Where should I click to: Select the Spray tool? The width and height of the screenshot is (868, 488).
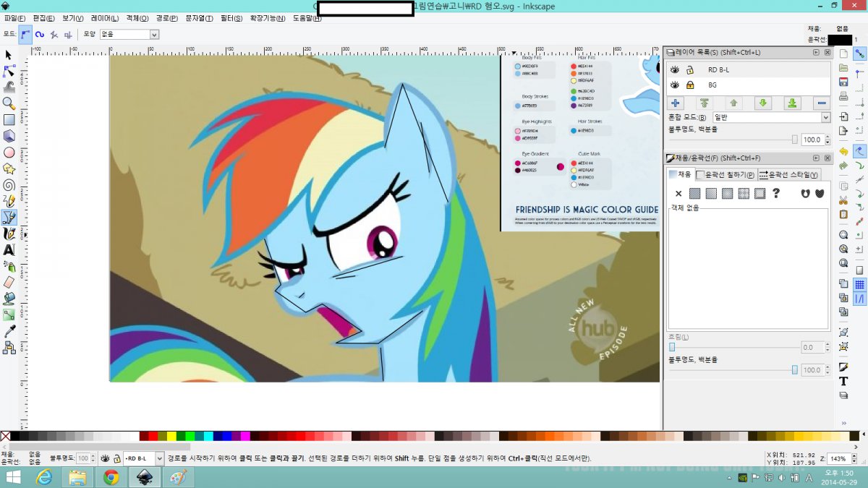coord(9,266)
